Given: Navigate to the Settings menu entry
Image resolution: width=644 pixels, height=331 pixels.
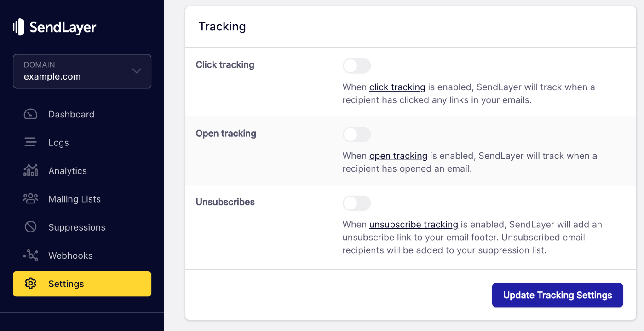Looking at the screenshot, I should (x=66, y=284).
